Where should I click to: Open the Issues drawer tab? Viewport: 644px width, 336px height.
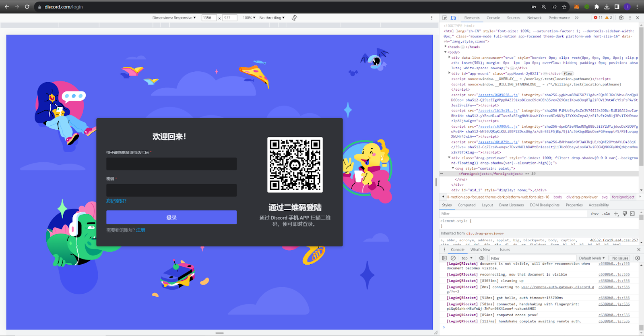tap(505, 250)
